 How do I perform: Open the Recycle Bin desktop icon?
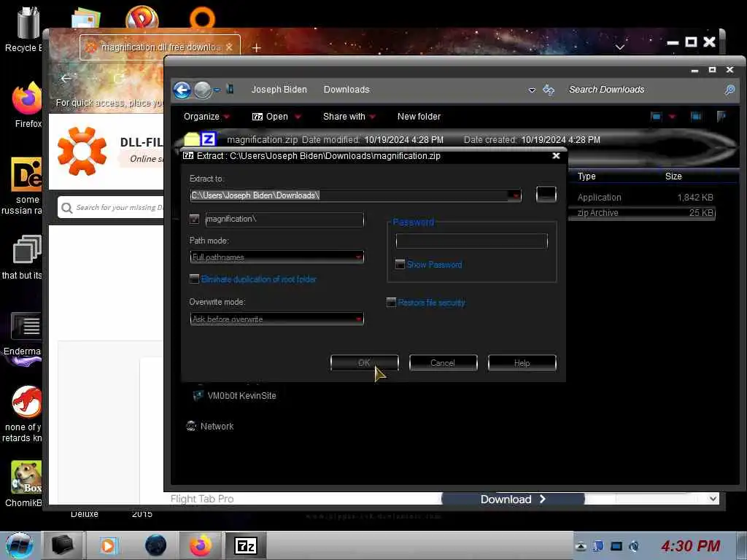27,28
